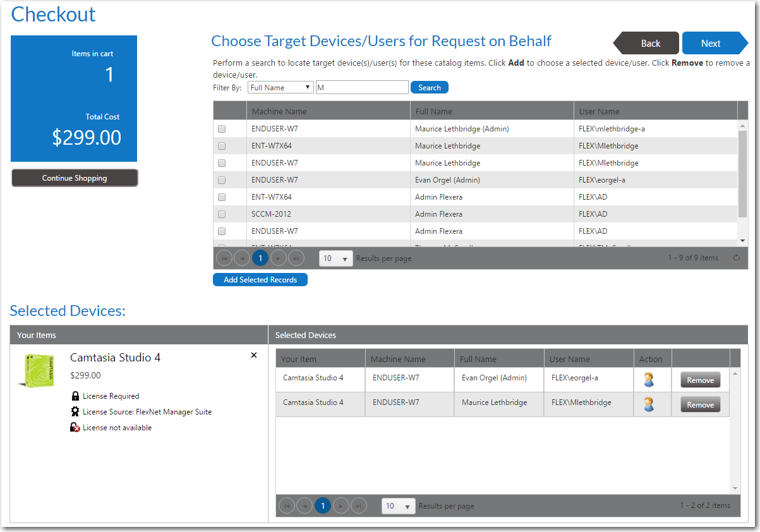
Task: Jump to last page of search results
Action: pyautogui.click(x=296, y=258)
